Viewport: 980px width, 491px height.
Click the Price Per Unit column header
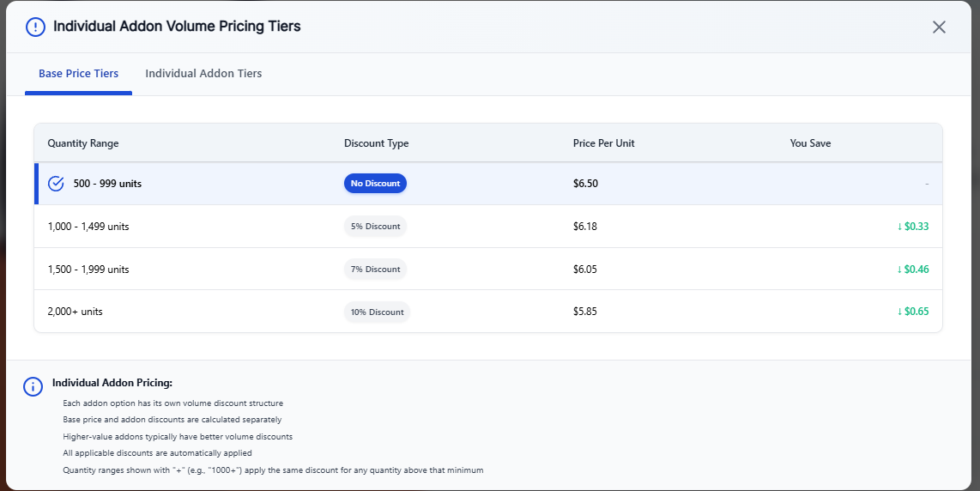pos(603,143)
